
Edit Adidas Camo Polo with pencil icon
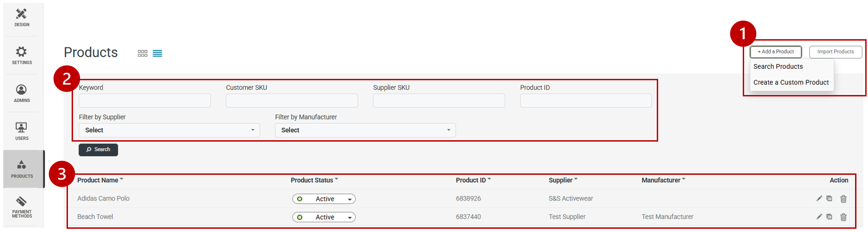click(819, 198)
